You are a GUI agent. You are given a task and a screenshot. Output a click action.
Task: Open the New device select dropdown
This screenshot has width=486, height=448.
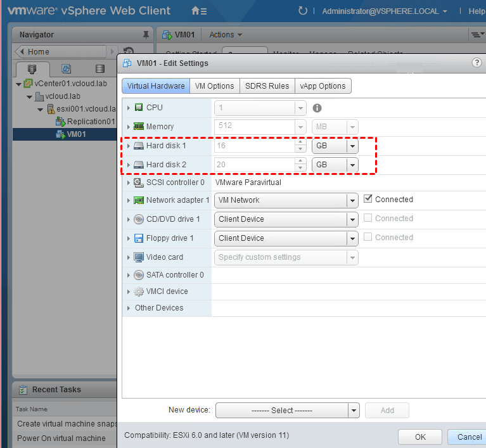tap(353, 410)
